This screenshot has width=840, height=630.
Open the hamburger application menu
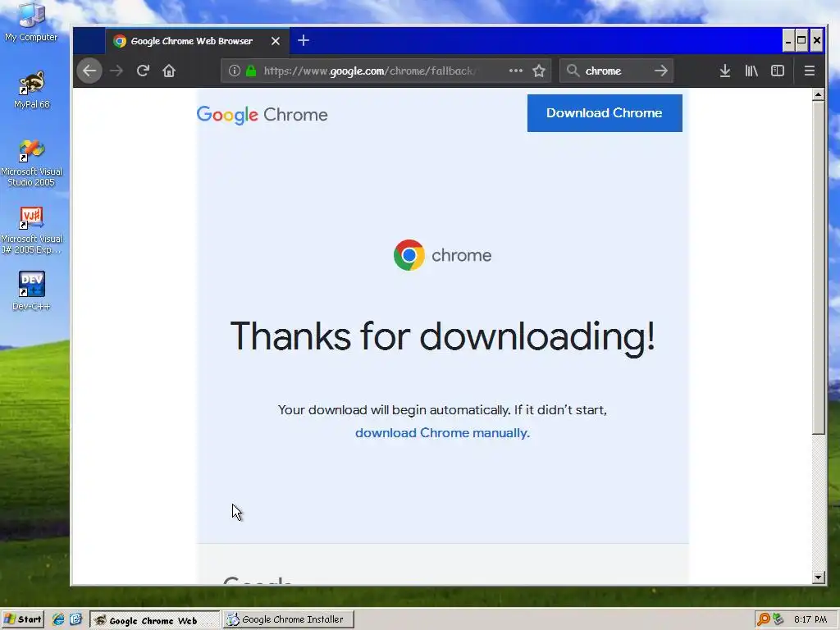[810, 71]
